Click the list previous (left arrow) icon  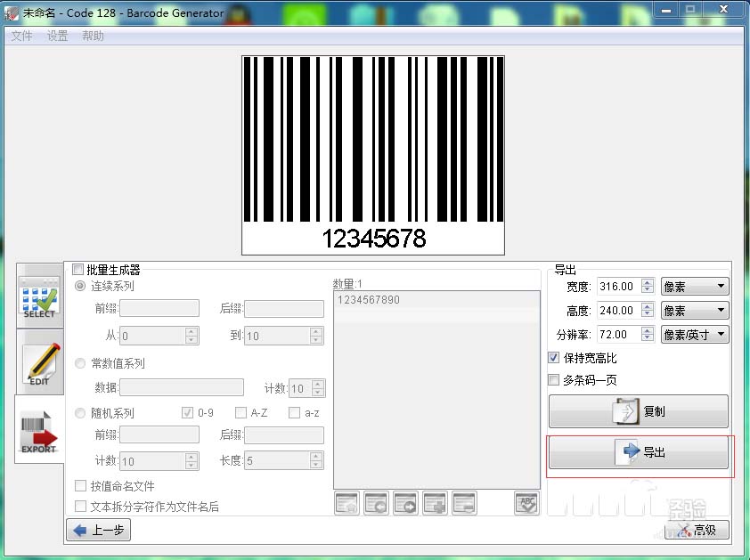pyautogui.click(x=377, y=504)
